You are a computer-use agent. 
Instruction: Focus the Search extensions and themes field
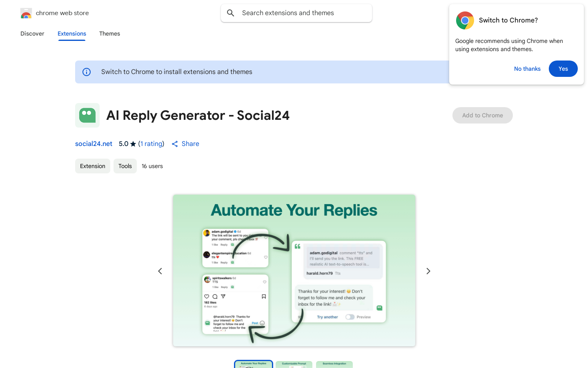point(296,13)
